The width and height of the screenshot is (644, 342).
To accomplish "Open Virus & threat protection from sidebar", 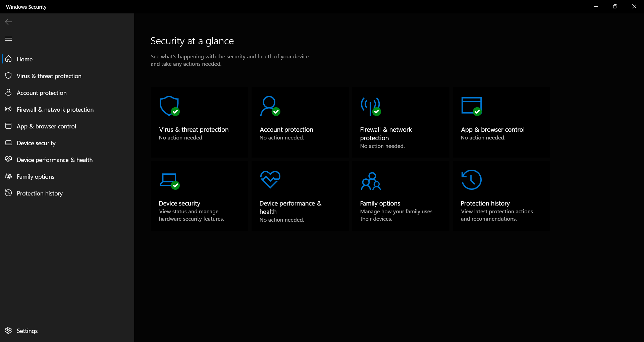I will point(49,76).
